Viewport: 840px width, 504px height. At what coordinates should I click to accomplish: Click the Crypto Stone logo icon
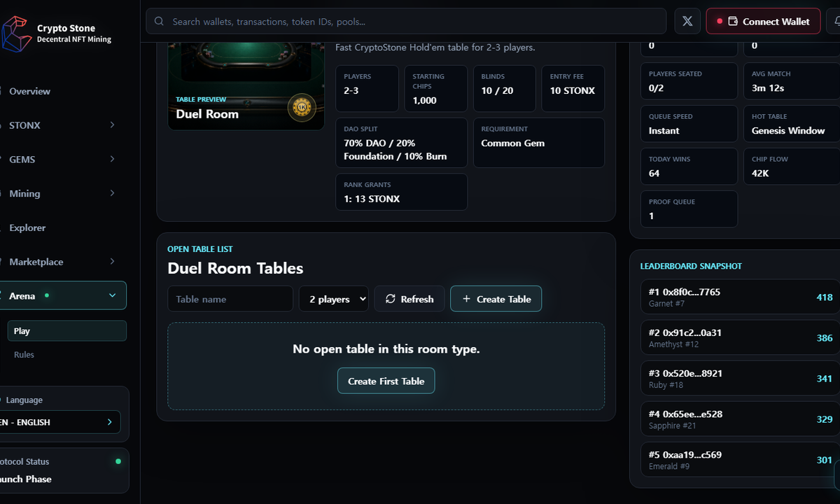tap(16, 34)
